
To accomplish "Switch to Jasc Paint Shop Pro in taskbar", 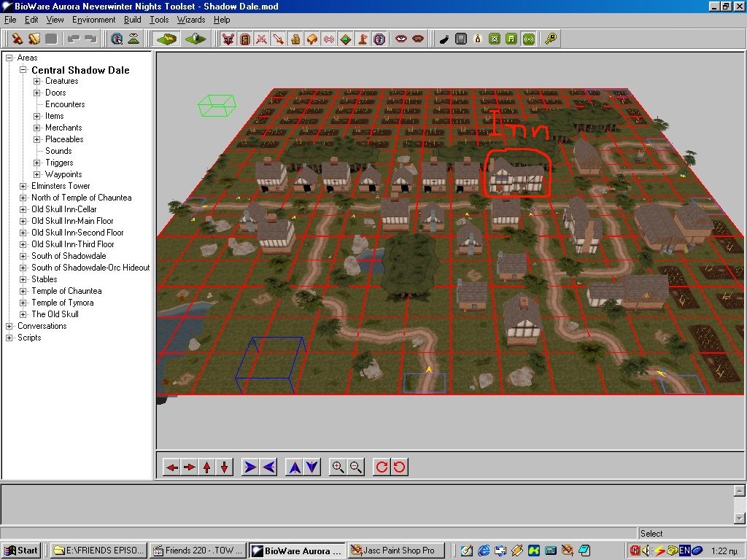I will (397, 551).
